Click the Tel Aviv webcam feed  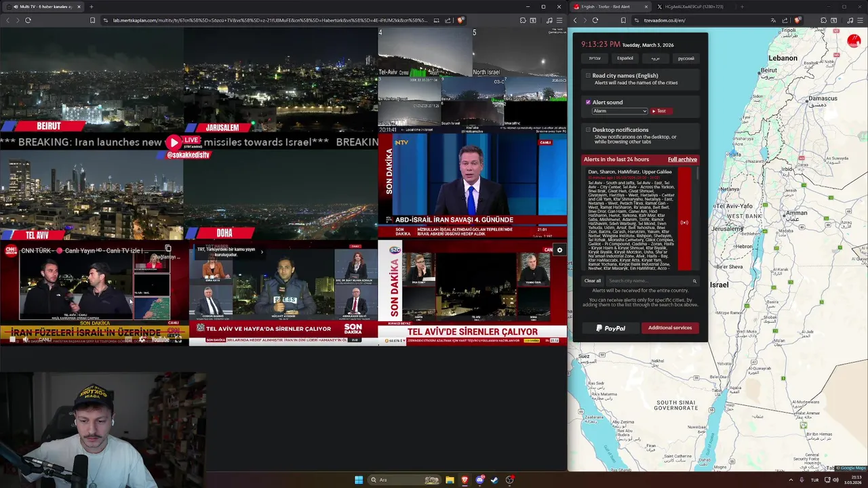pyautogui.click(x=92, y=195)
